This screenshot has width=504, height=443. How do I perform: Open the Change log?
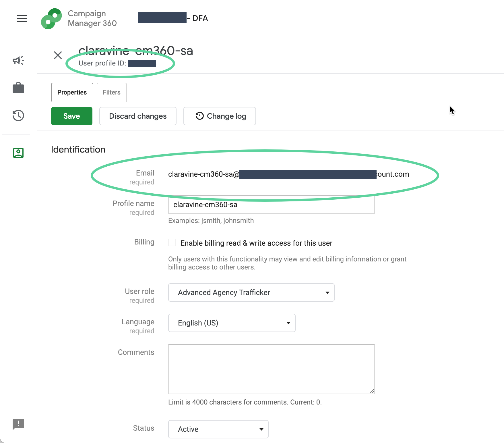coord(220,116)
